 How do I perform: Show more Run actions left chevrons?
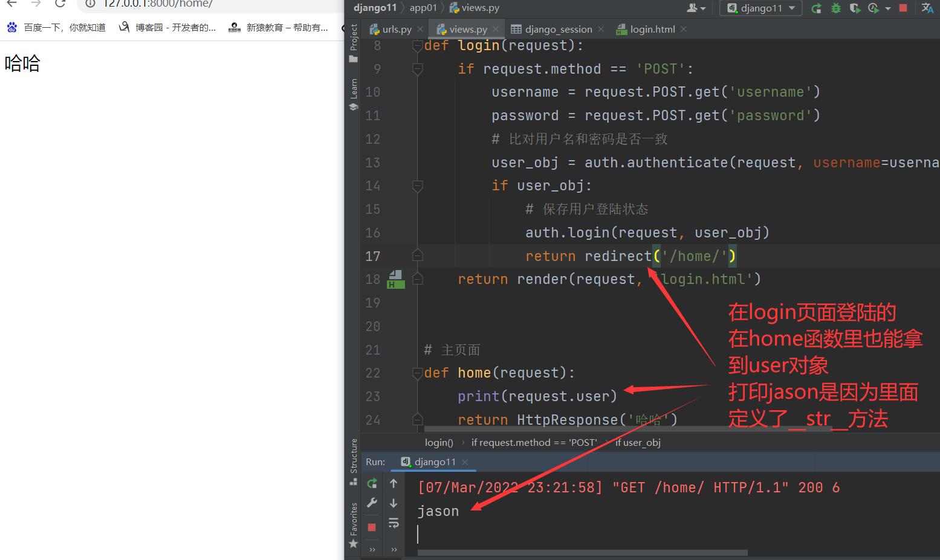pos(372,550)
